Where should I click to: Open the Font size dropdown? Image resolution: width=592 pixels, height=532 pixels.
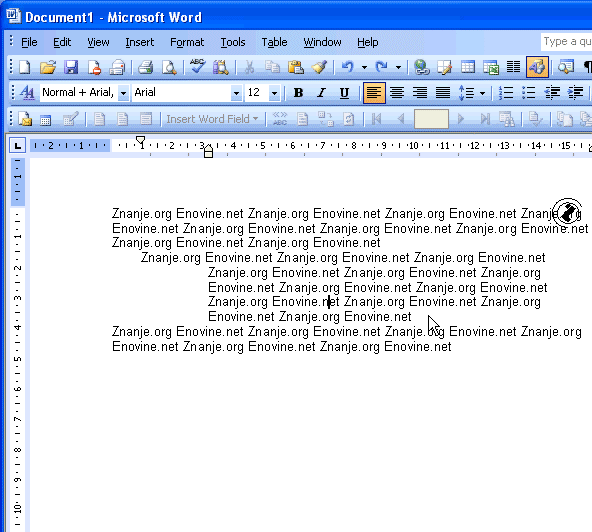coord(274,93)
